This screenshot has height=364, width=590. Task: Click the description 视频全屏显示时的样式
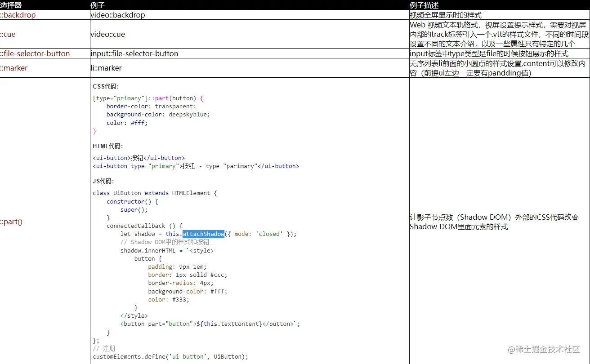446,15
